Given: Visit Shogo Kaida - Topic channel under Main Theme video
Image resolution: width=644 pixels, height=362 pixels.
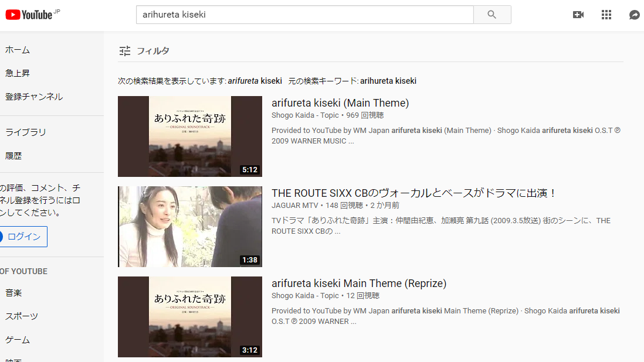Looking at the screenshot, I should coord(305,115).
